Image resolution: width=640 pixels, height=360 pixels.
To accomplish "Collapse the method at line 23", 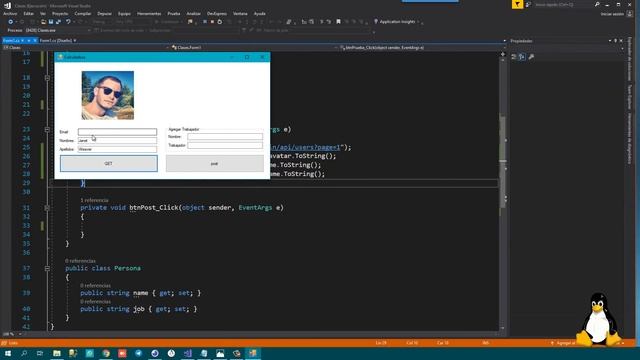I will click(47, 129).
